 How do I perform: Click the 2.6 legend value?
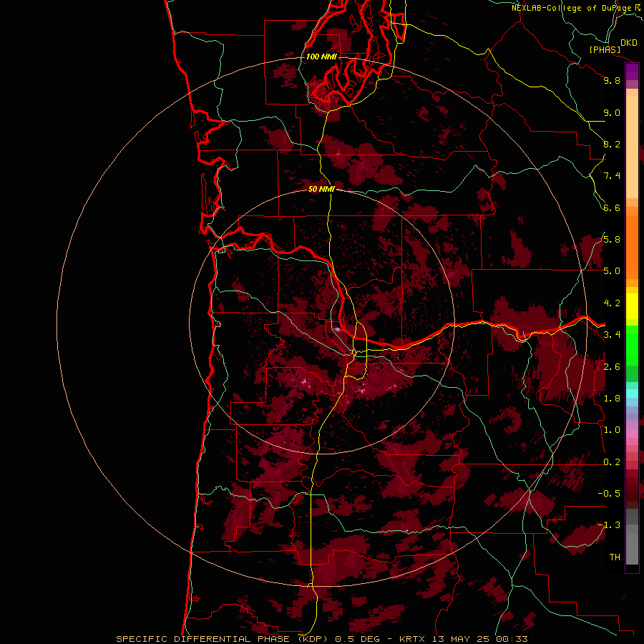(x=612, y=367)
